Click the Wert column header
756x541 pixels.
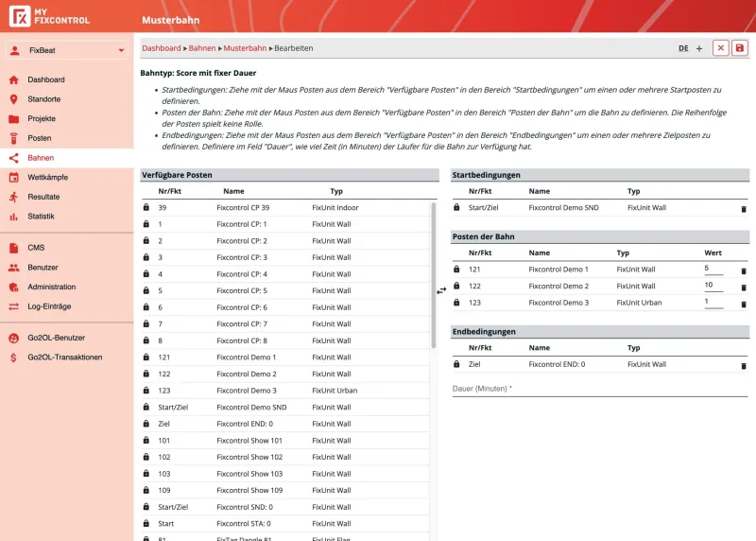click(713, 253)
